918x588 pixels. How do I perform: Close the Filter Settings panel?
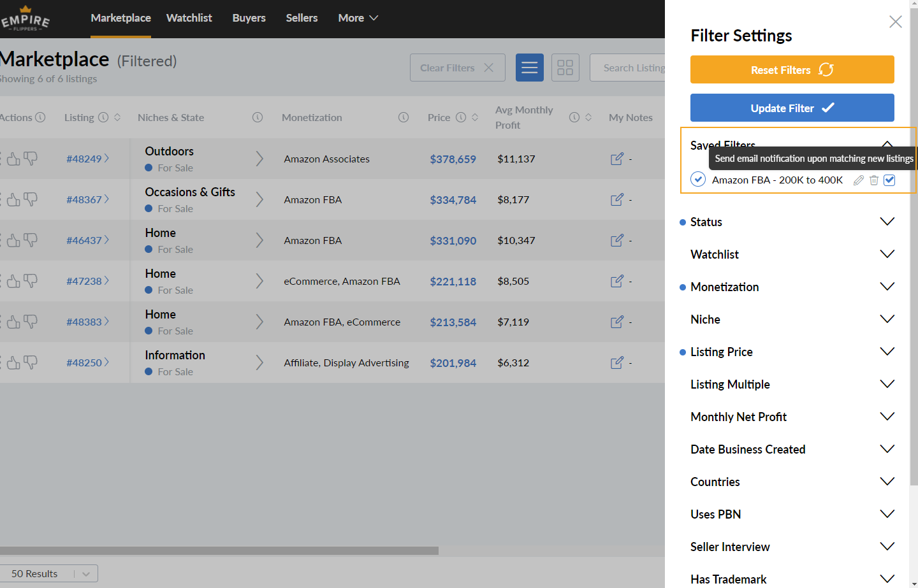pos(896,22)
